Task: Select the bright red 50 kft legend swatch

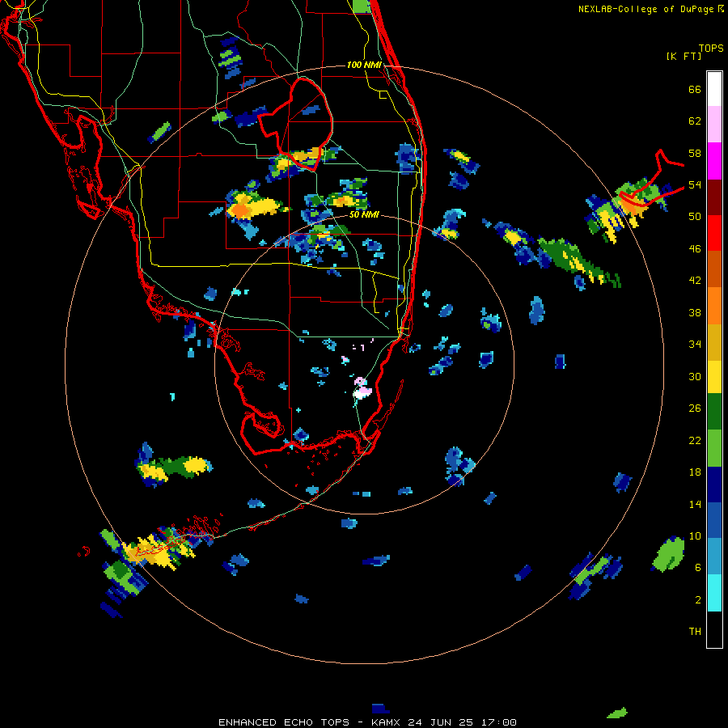Action: (714, 233)
